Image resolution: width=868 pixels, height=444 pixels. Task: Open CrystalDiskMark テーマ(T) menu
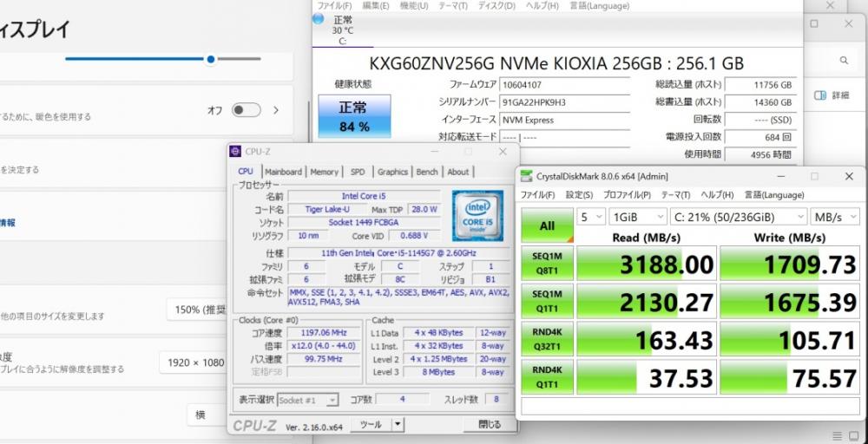click(675, 195)
